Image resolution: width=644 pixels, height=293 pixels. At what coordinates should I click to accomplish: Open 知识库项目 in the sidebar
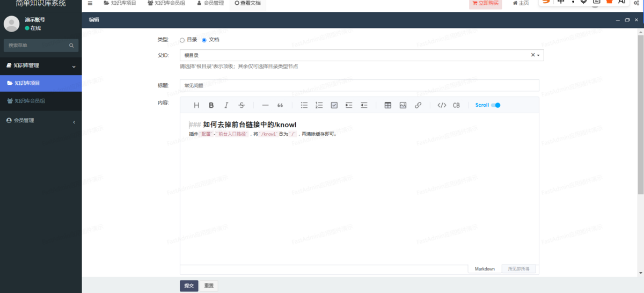coord(41,83)
